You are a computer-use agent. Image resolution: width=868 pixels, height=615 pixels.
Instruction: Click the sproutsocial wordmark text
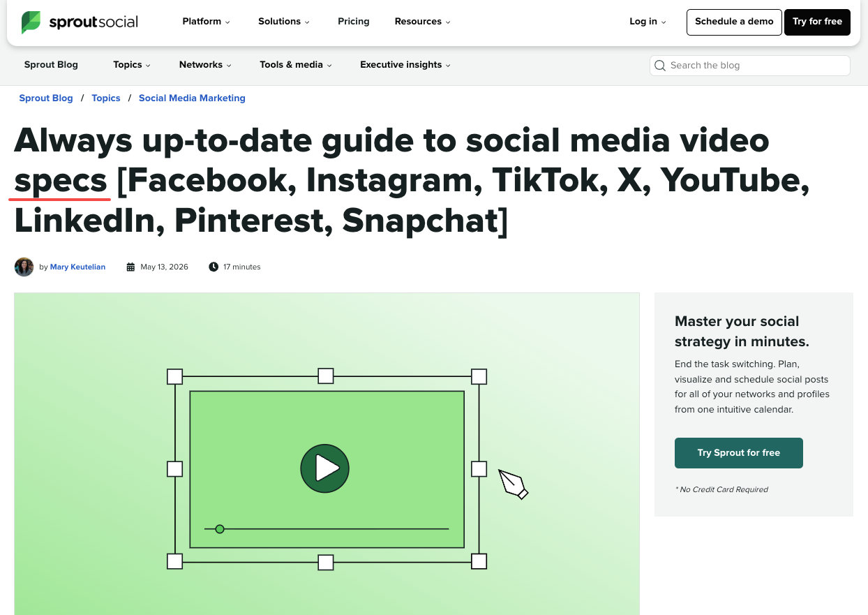click(93, 22)
